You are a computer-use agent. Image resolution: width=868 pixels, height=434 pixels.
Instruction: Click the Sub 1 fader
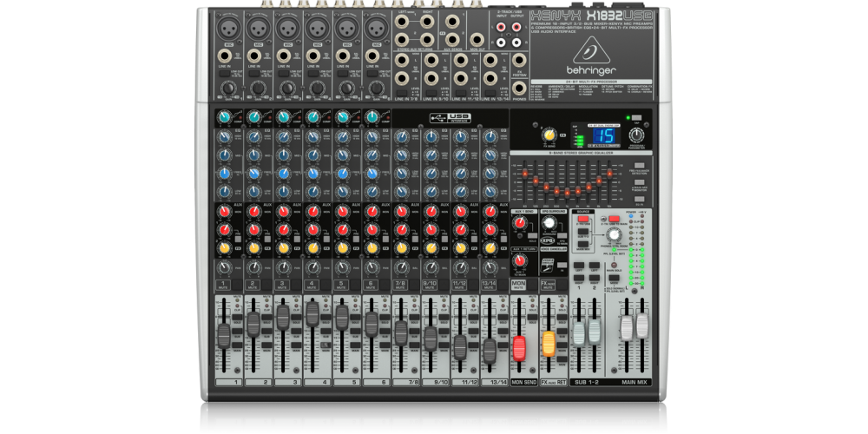coord(578,332)
